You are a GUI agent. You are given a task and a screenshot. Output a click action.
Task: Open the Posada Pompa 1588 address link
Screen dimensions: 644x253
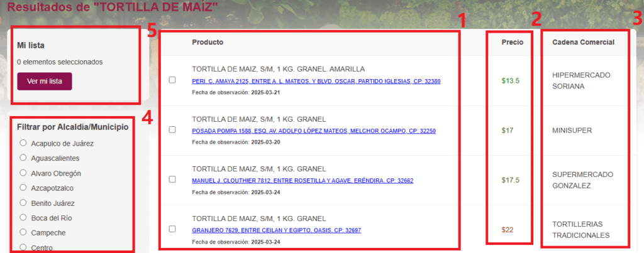click(313, 131)
